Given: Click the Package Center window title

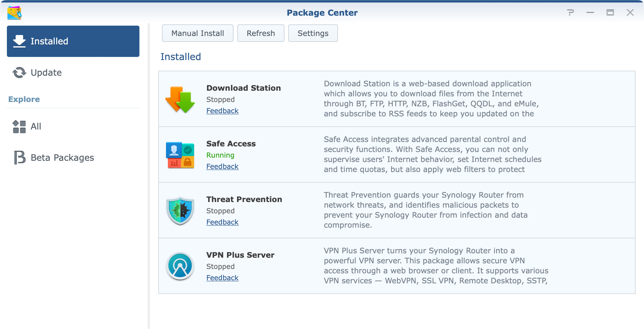Looking at the screenshot, I should (322, 13).
